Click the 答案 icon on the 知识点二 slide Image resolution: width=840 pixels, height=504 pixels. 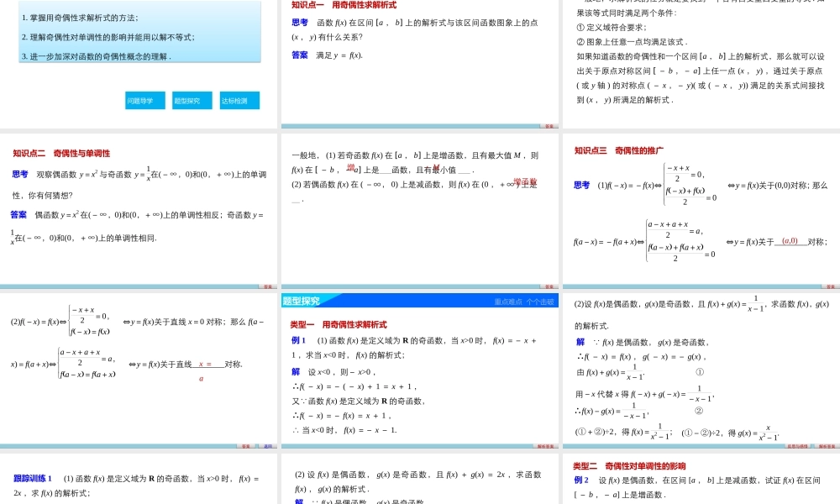[x=267, y=285]
